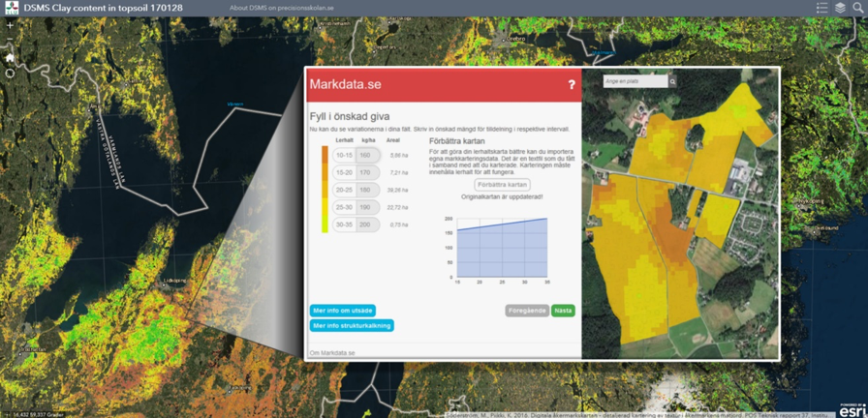The width and height of the screenshot is (868, 418).
Task: Edit kg/ha value 180 for 20-25
Action: pos(367,190)
